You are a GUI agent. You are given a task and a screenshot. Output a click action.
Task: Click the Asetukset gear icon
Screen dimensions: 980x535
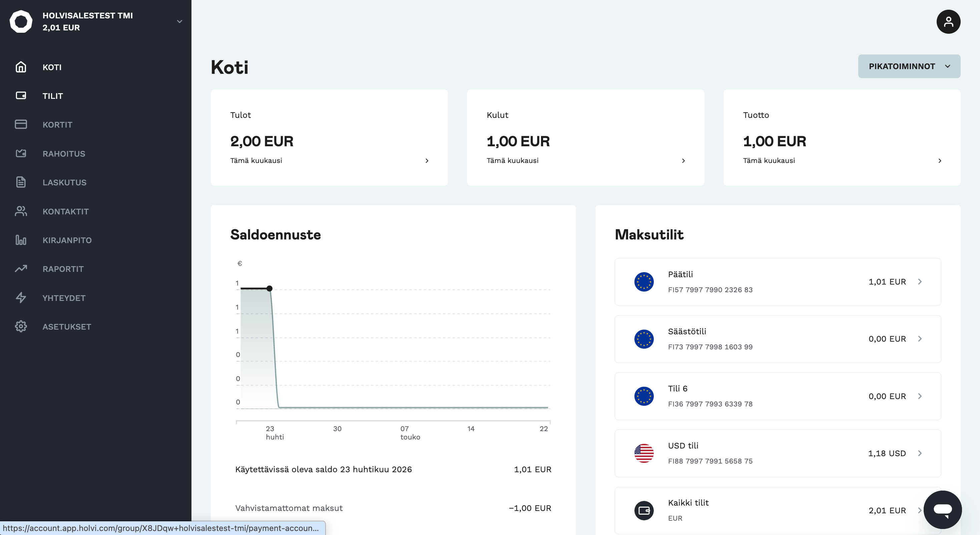[21, 326]
